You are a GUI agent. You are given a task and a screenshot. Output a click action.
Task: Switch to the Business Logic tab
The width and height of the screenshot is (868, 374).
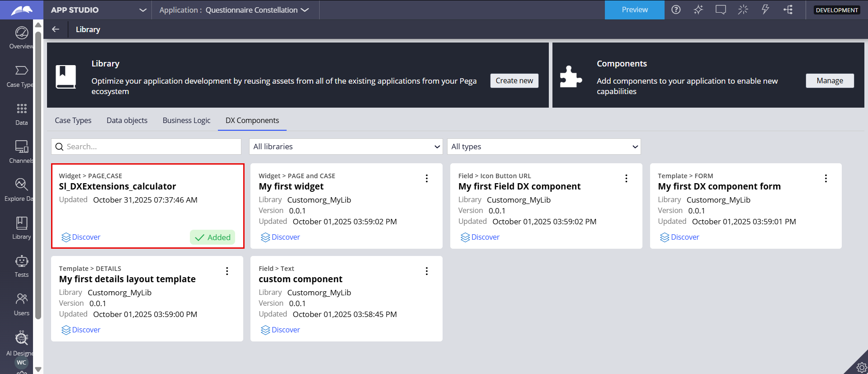(x=186, y=120)
